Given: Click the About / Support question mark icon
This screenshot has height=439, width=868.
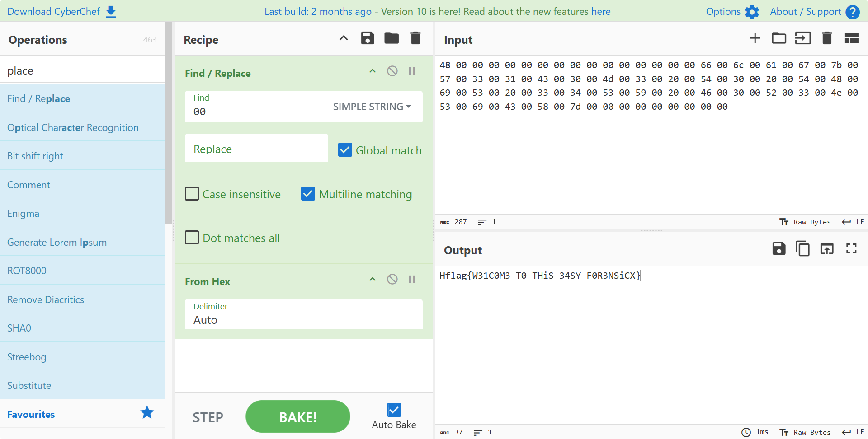Looking at the screenshot, I should coord(853,12).
